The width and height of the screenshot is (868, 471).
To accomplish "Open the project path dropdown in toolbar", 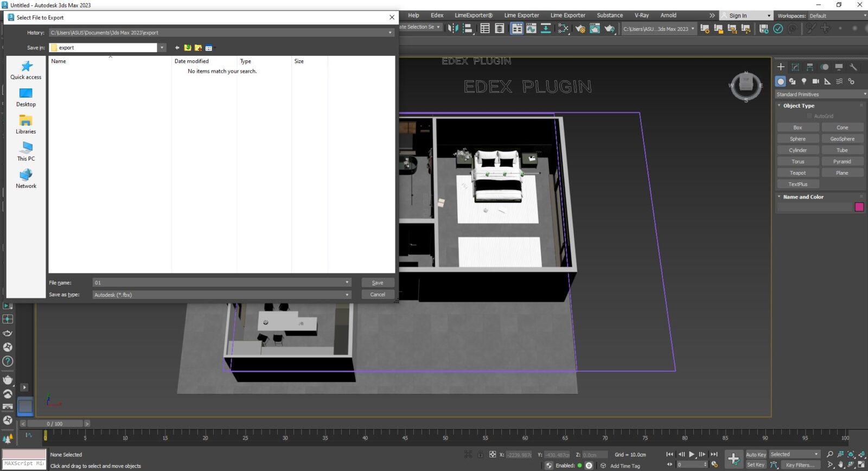I will tap(659, 29).
